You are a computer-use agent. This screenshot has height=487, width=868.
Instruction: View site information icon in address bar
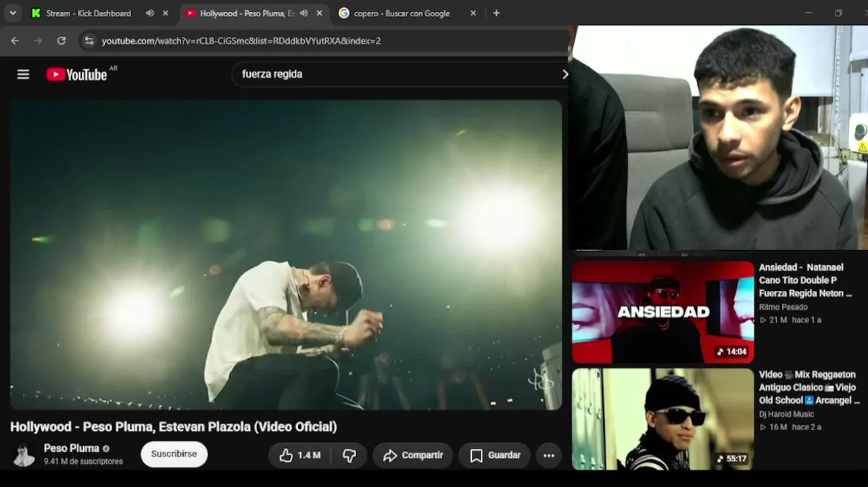coord(89,41)
